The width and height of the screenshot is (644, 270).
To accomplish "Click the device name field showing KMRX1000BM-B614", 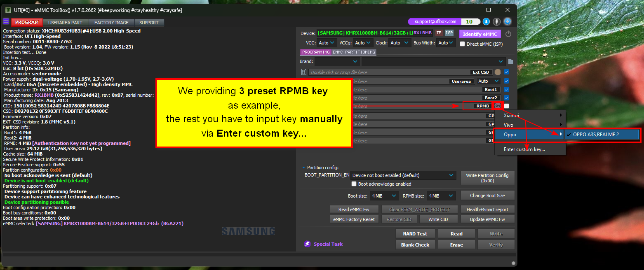I will pyautogui.click(x=374, y=33).
